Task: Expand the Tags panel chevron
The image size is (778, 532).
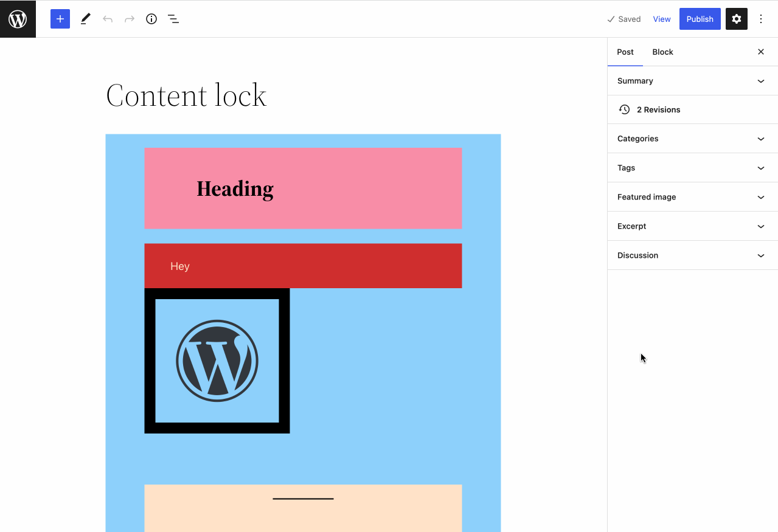Action: pyautogui.click(x=761, y=168)
